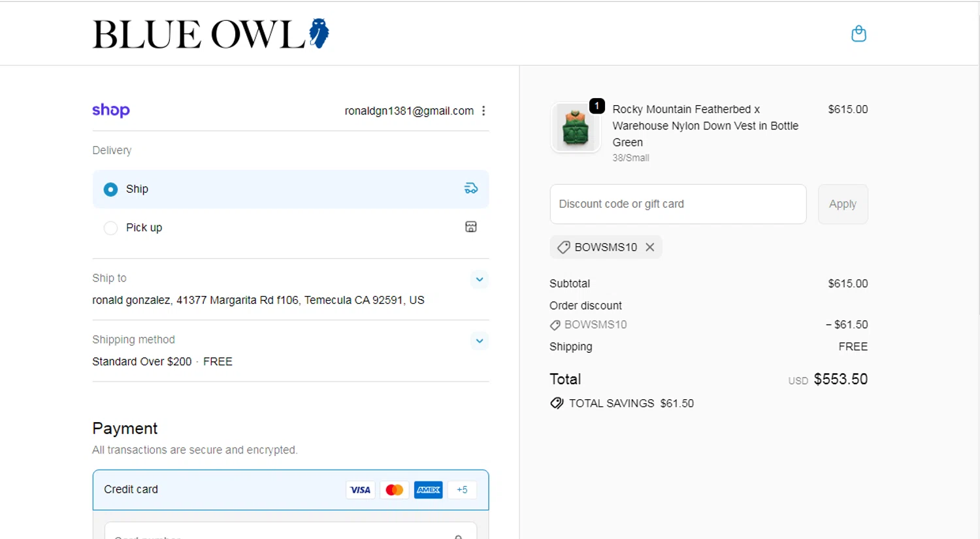The image size is (980, 539).
Task: Click the item quantity badge 1
Action: 597,106
